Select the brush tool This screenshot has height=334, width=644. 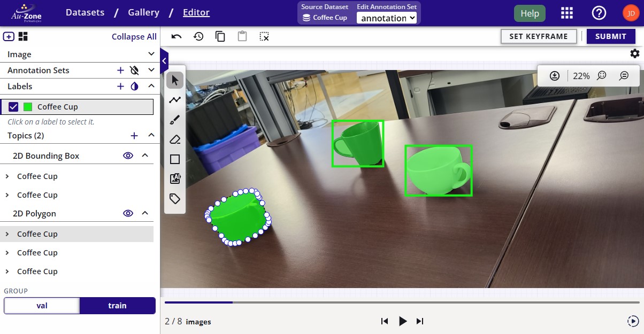(x=175, y=120)
